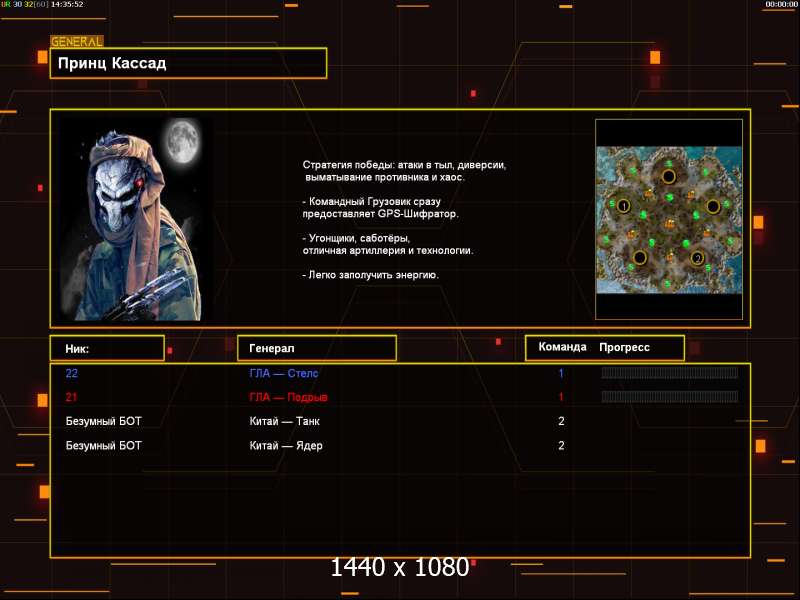Click start position marker 2 on minimap
The width and height of the screenshot is (800, 600).
pyautogui.click(x=697, y=258)
